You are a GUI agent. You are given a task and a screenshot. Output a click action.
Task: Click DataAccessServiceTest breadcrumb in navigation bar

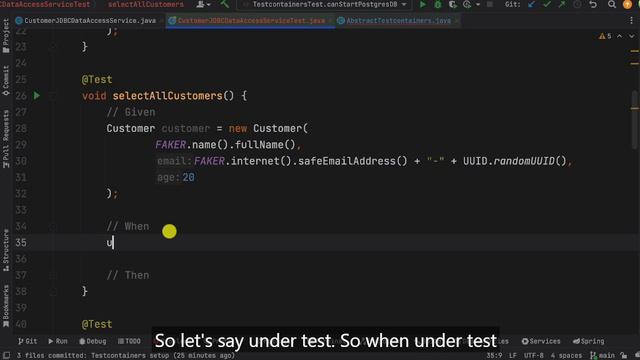(45, 4)
